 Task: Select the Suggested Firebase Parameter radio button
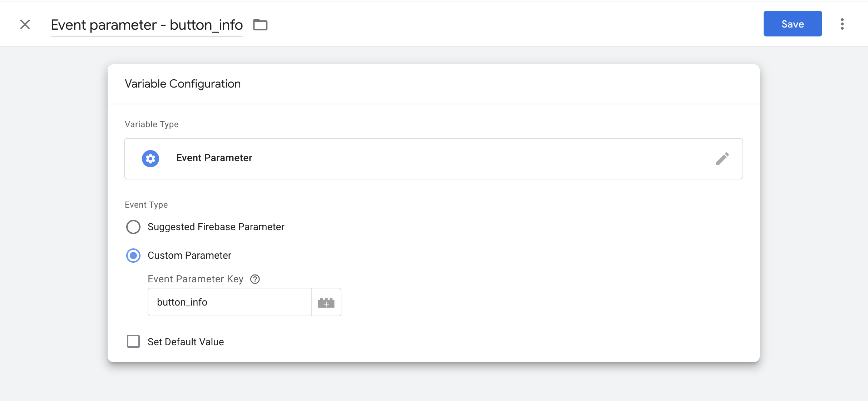(133, 227)
